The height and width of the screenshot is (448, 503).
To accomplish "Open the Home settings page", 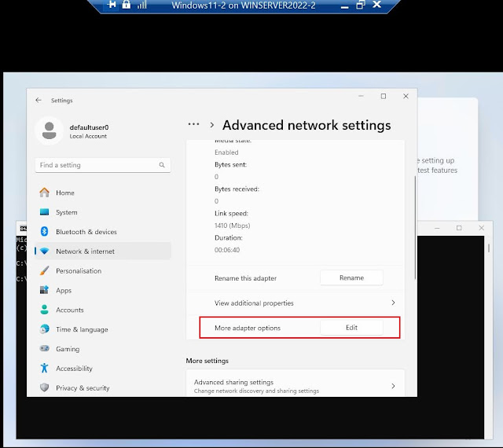I will tap(103, 193).
